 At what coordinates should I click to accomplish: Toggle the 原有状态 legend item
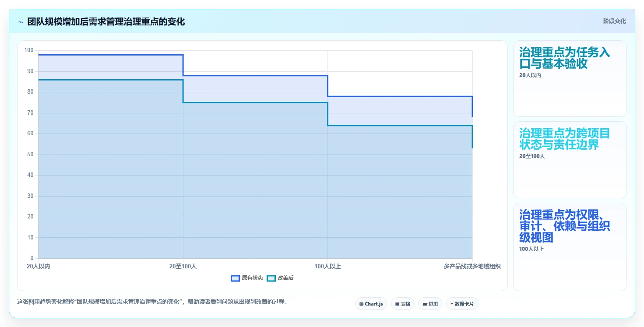click(x=247, y=278)
